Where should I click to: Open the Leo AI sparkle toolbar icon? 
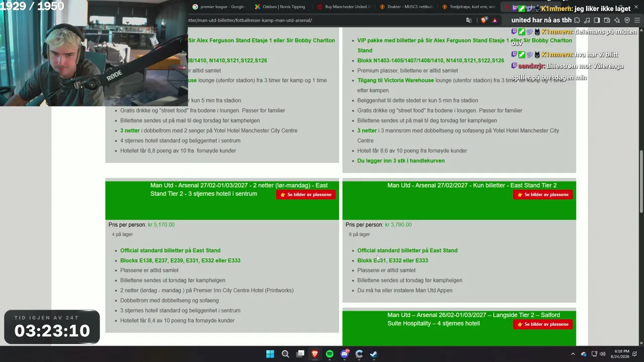(617, 20)
